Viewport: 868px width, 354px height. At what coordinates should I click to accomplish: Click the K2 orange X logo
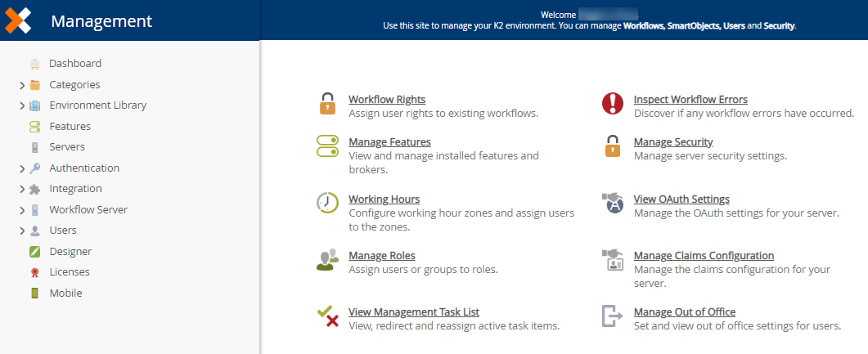[x=18, y=20]
